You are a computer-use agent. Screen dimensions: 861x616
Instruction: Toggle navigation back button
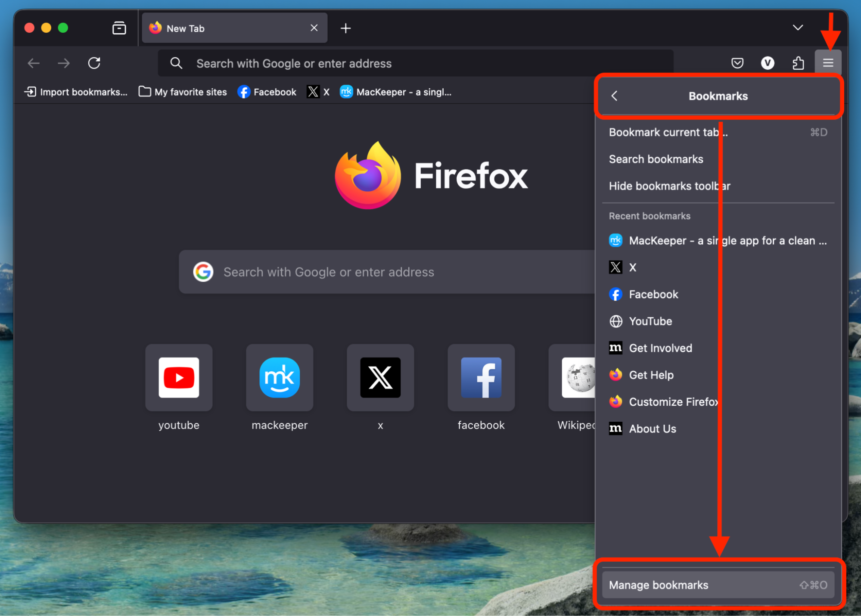(33, 63)
